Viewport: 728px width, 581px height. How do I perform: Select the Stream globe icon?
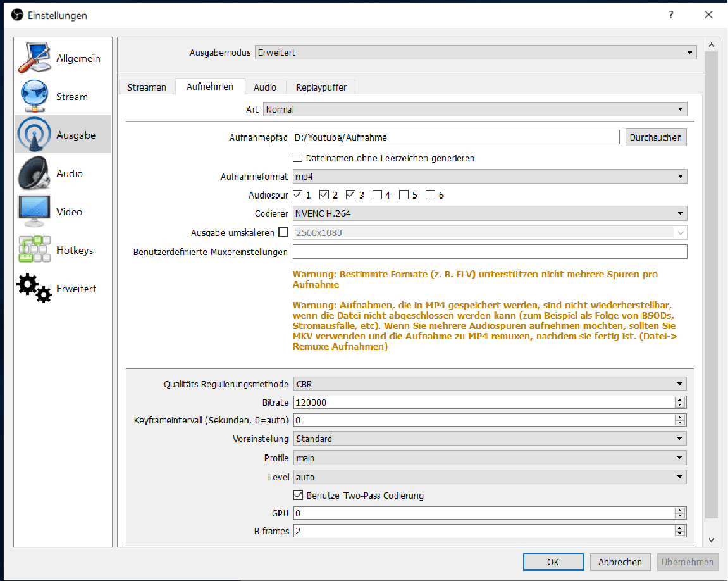point(34,96)
